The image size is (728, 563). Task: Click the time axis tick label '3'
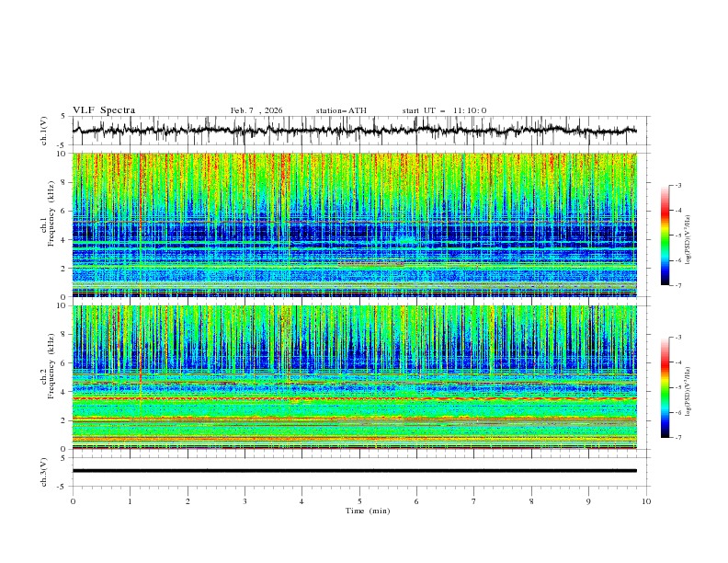click(245, 501)
